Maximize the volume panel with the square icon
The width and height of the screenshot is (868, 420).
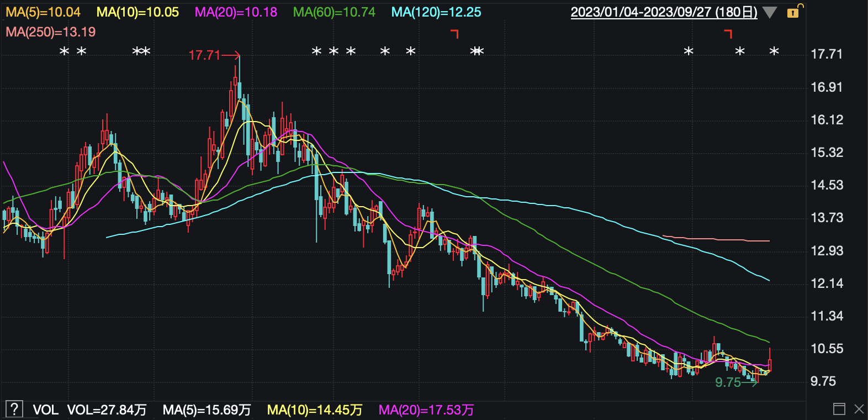click(x=839, y=410)
